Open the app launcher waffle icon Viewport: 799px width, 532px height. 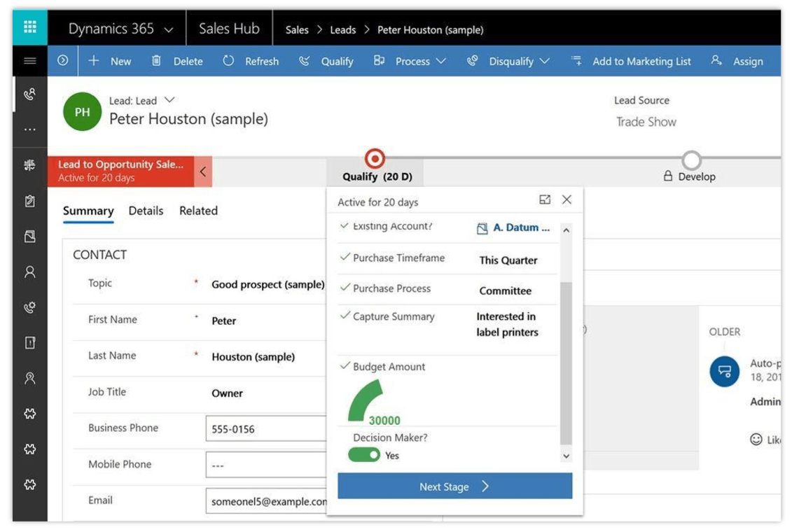click(30, 27)
